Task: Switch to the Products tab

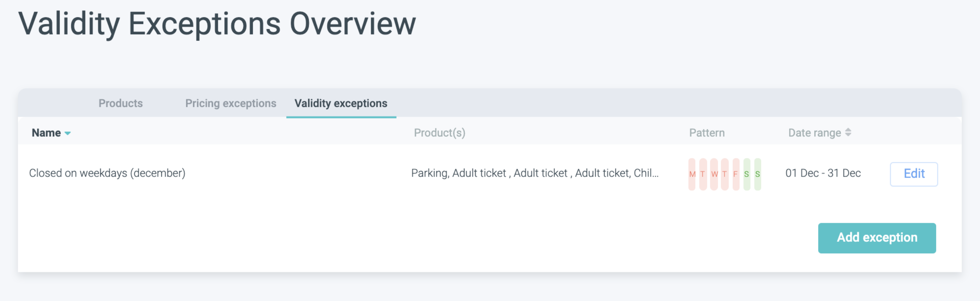Action: tap(121, 103)
